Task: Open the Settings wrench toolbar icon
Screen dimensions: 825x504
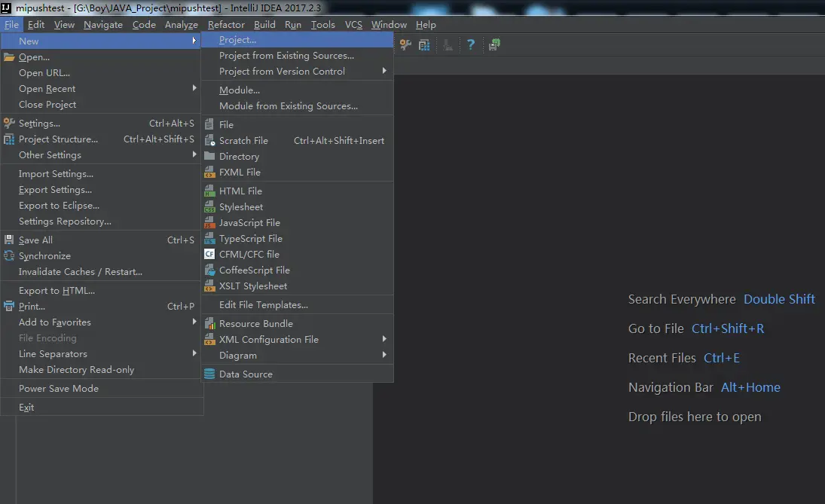Action: point(405,44)
